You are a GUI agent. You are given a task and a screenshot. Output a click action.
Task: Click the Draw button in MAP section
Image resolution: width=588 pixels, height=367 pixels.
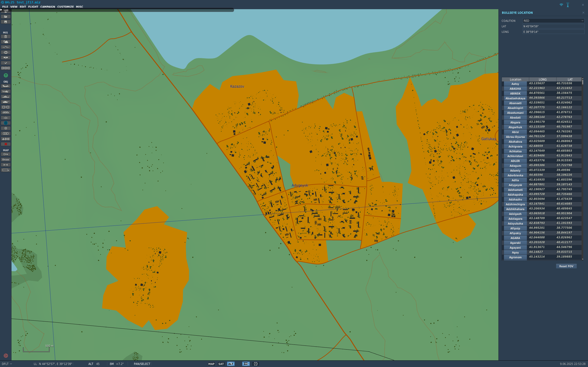click(6, 159)
